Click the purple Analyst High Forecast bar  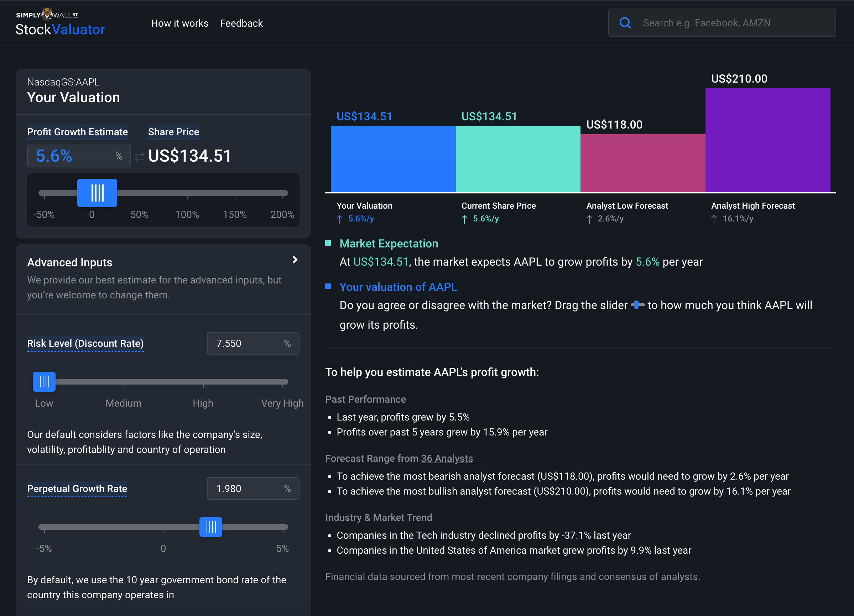pyautogui.click(x=767, y=140)
